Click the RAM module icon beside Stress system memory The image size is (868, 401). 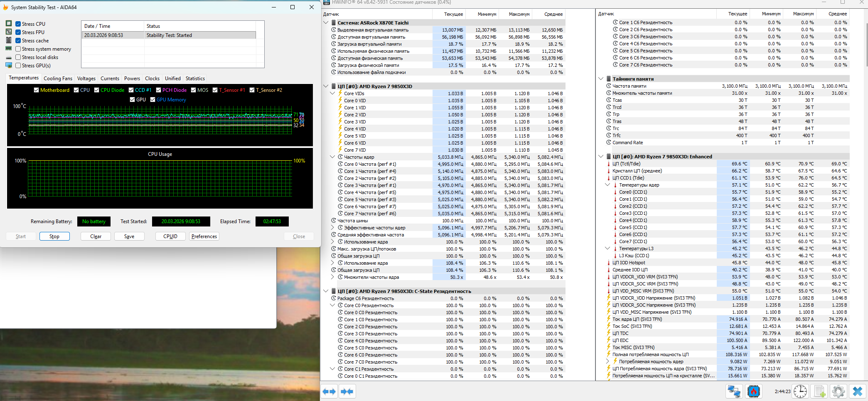point(9,49)
